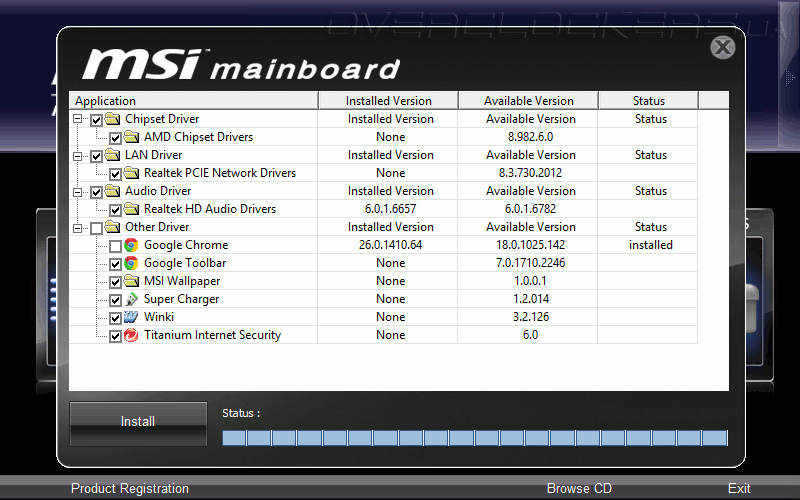The image size is (800, 500).
Task: Select the AMD Chipset Drivers row label
Action: (198, 137)
